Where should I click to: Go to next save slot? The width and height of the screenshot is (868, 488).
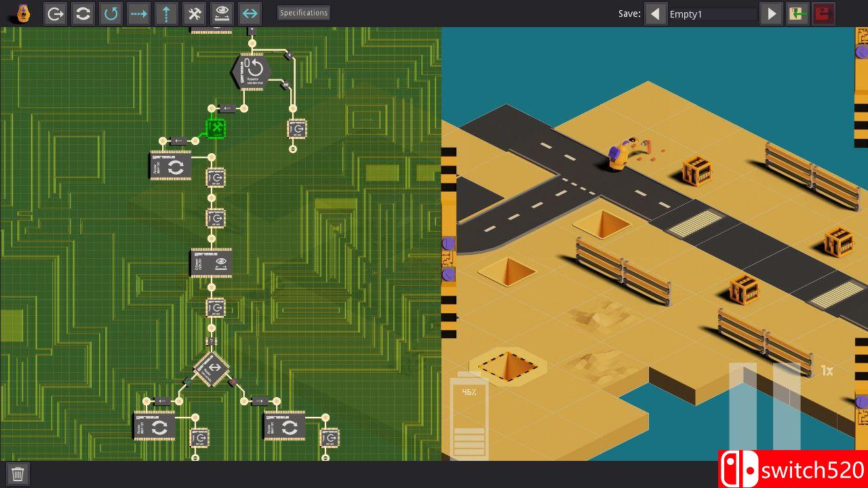click(771, 14)
